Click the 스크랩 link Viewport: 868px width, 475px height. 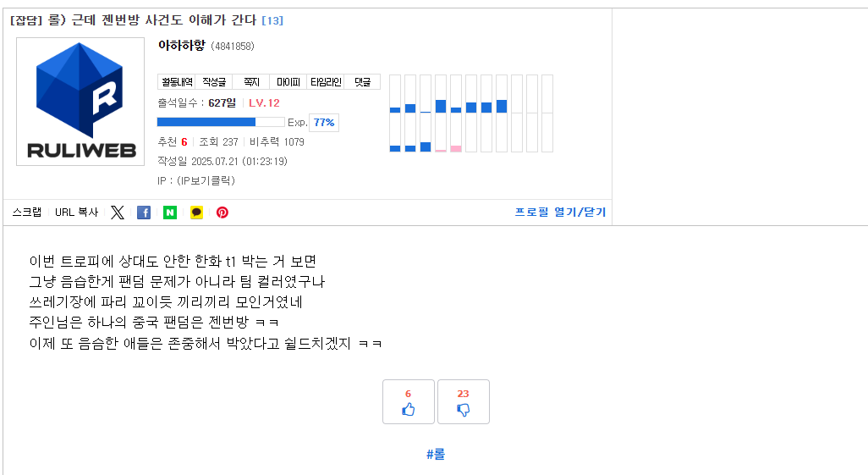click(x=26, y=213)
